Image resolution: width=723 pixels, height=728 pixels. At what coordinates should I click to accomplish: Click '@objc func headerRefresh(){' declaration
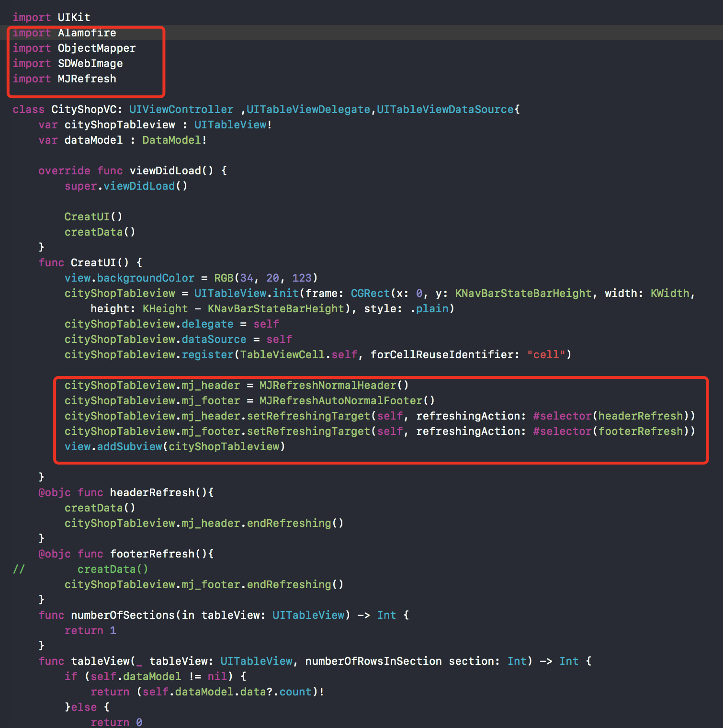[x=126, y=493]
